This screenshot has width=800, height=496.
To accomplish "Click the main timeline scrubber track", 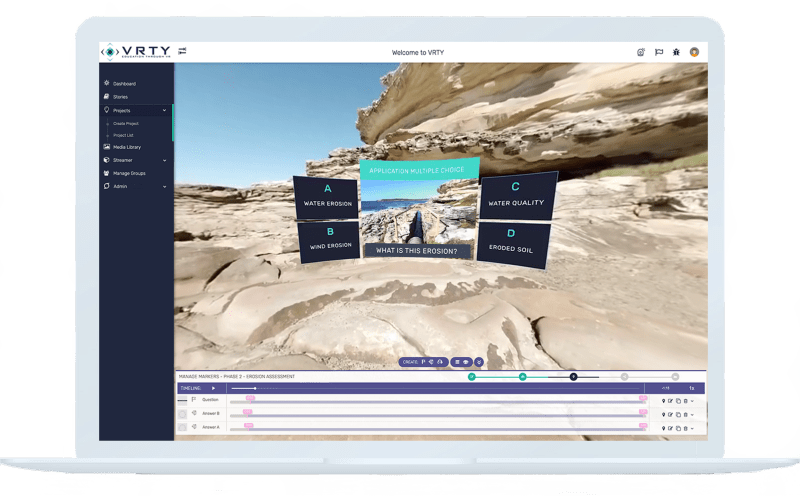I will point(435,388).
